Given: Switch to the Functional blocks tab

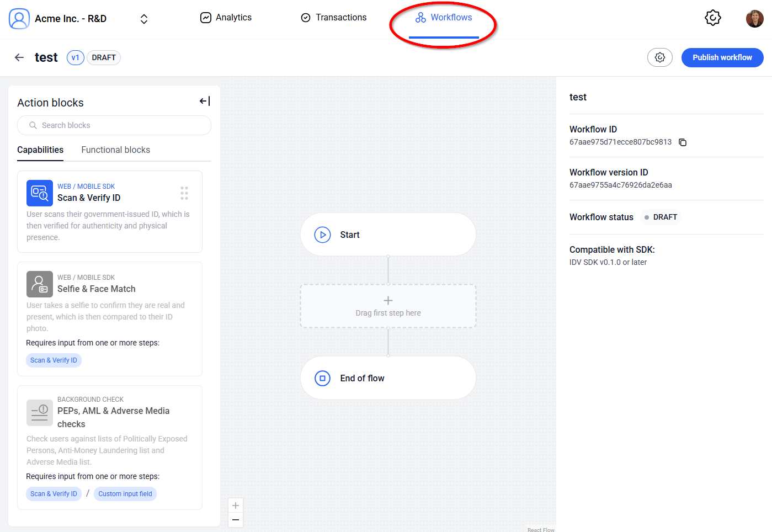Looking at the screenshot, I should point(115,150).
